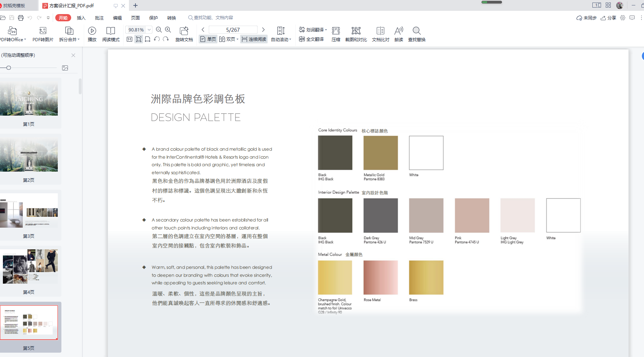Open the 页面 ribbon tab

[x=135, y=18]
